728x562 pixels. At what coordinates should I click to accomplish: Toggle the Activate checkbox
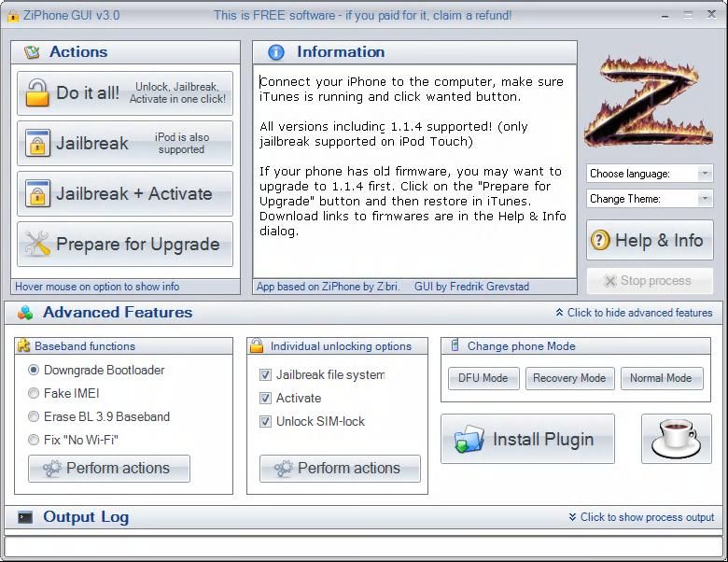coord(266,398)
